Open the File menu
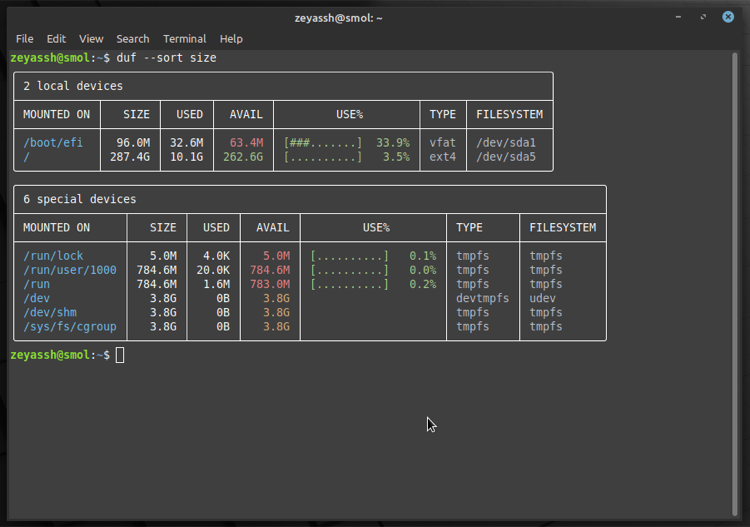 [24, 39]
